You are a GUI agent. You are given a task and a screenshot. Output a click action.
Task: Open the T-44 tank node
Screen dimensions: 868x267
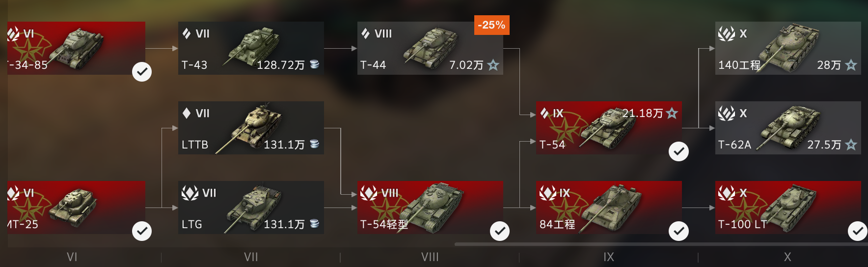[x=430, y=48]
